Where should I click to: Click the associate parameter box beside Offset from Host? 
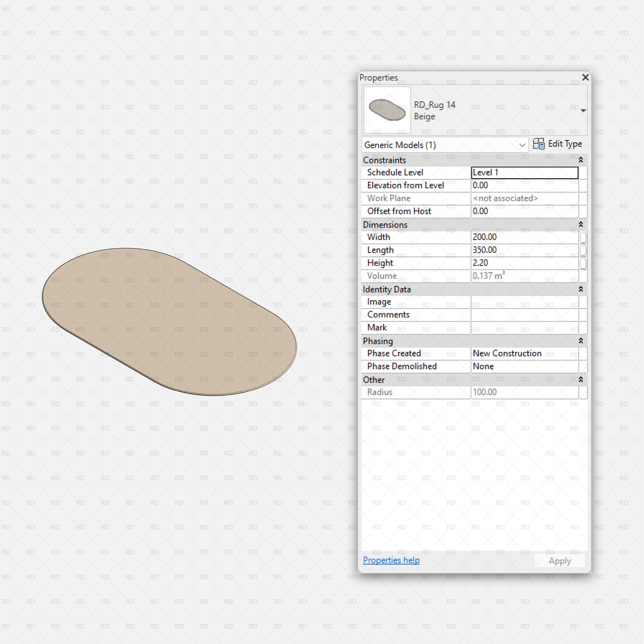[583, 211]
